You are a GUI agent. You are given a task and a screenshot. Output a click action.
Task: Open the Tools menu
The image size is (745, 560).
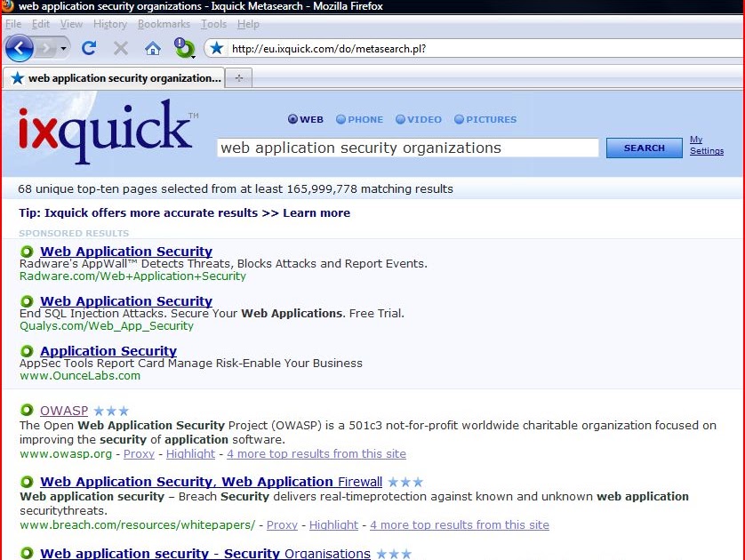(213, 24)
